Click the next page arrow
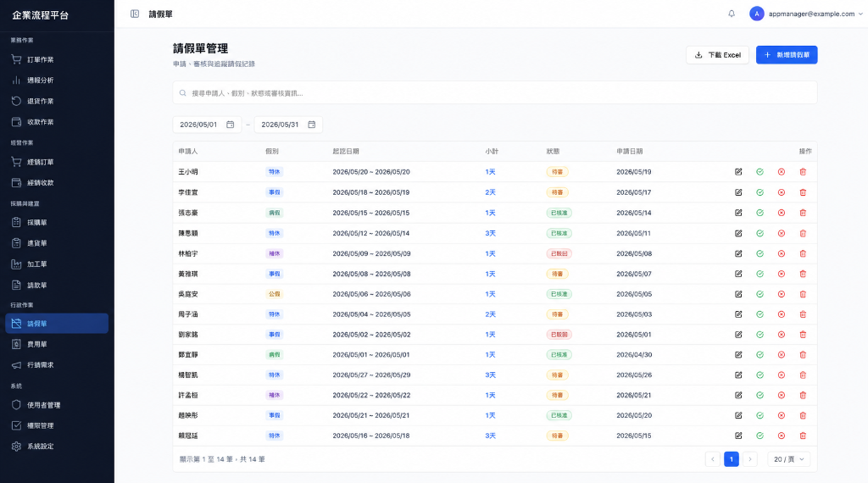This screenshot has width=868, height=483. point(750,459)
